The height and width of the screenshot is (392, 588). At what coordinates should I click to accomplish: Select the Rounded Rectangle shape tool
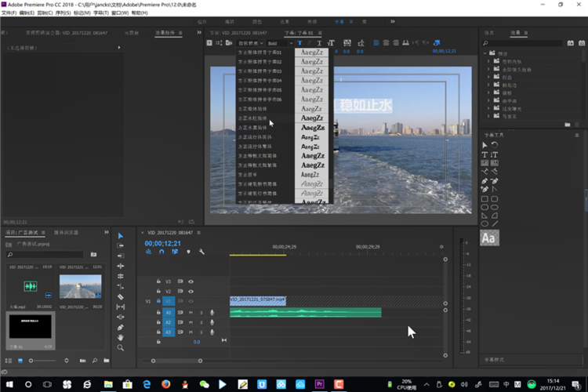coord(495,199)
